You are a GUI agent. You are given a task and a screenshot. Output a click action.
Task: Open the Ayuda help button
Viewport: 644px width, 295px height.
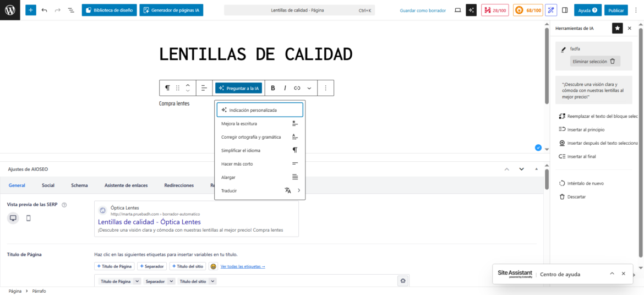pyautogui.click(x=587, y=10)
